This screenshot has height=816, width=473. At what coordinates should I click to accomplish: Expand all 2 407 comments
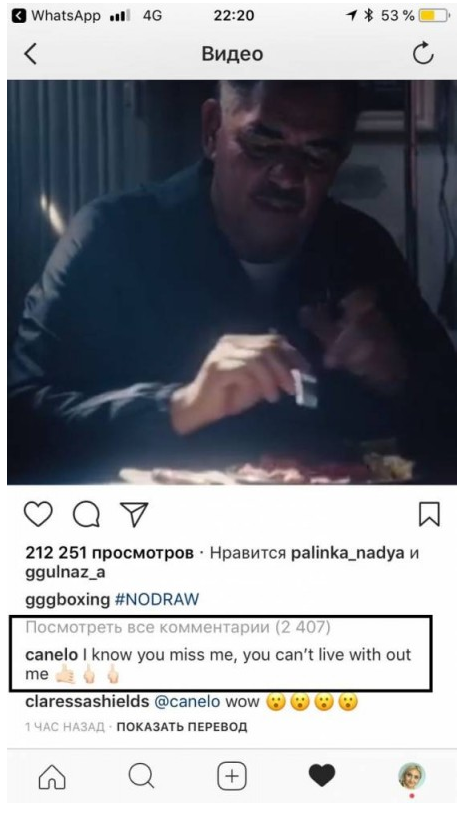[x=178, y=627]
